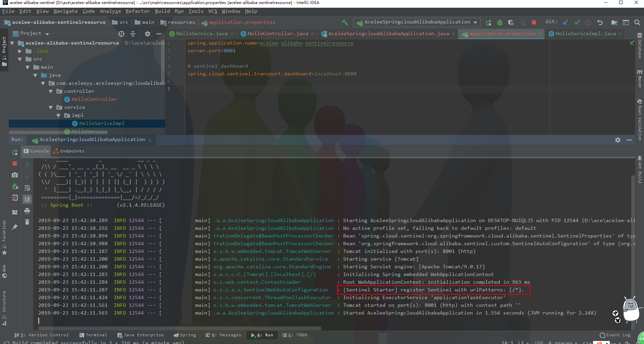644x344 pixels.
Task: Hide the Project tool window
Action: (159, 33)
